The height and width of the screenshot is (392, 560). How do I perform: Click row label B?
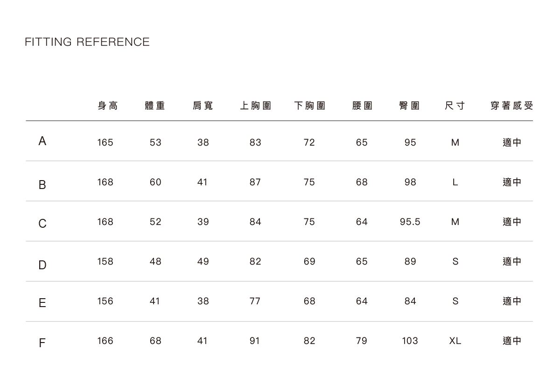(x=42, y=185)
